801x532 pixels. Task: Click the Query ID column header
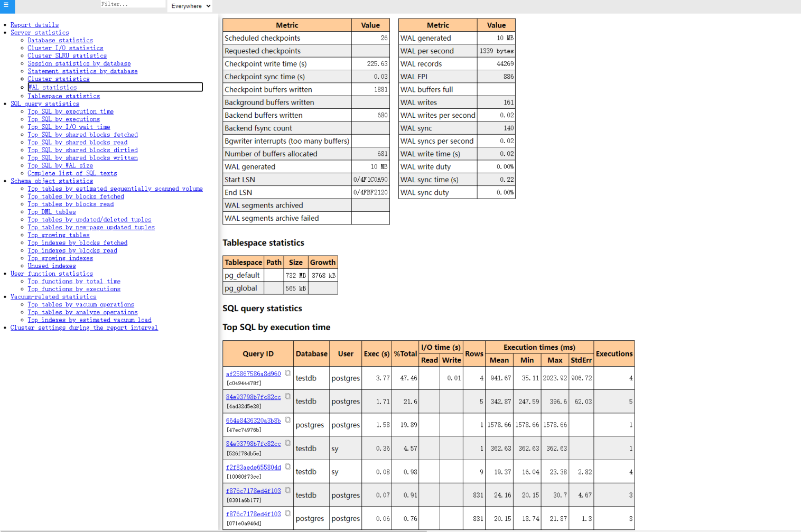pos(258,354)
